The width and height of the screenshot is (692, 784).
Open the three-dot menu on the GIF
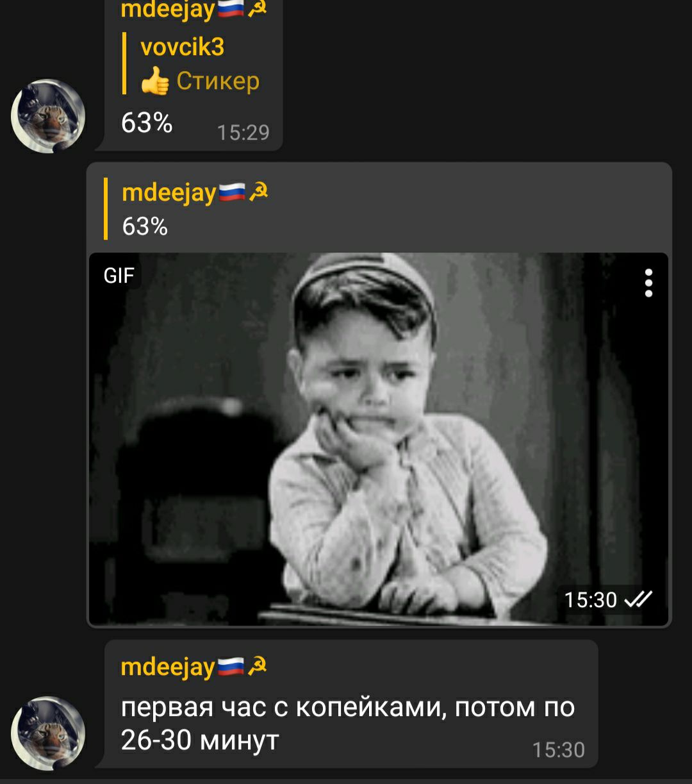point(648,283)
